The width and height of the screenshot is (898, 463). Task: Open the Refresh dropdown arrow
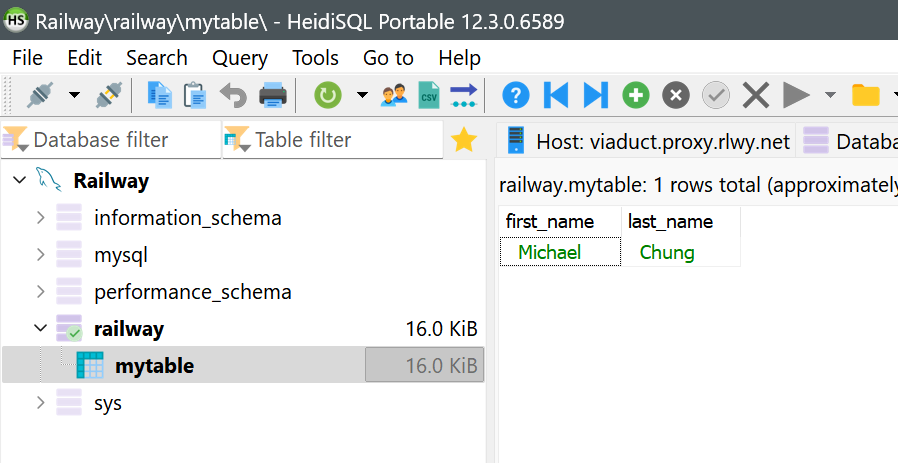coord(362,95)
